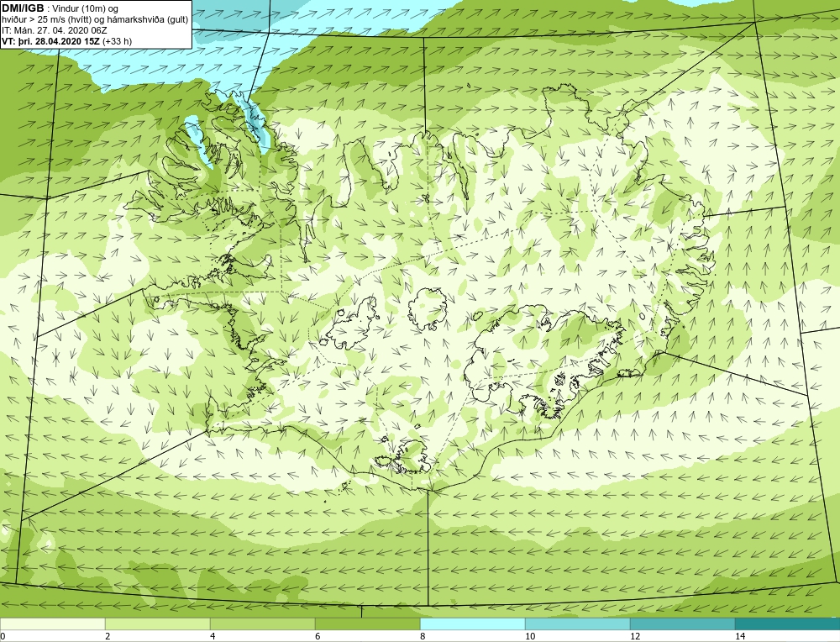The image size is (840, 642).
Task: Click the 0–2 m/s pale yellow legend swatch
Action: click(x=52, y=624)
